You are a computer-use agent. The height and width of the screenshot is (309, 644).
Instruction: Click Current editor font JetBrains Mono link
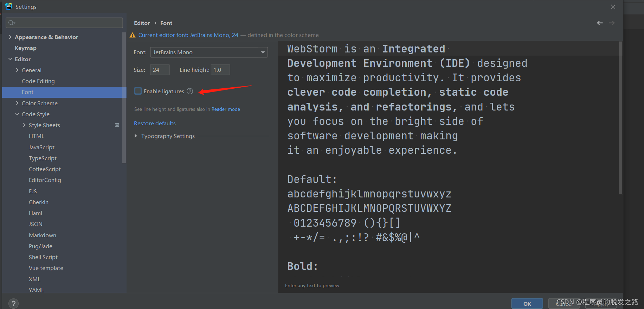tap(188, 35)
